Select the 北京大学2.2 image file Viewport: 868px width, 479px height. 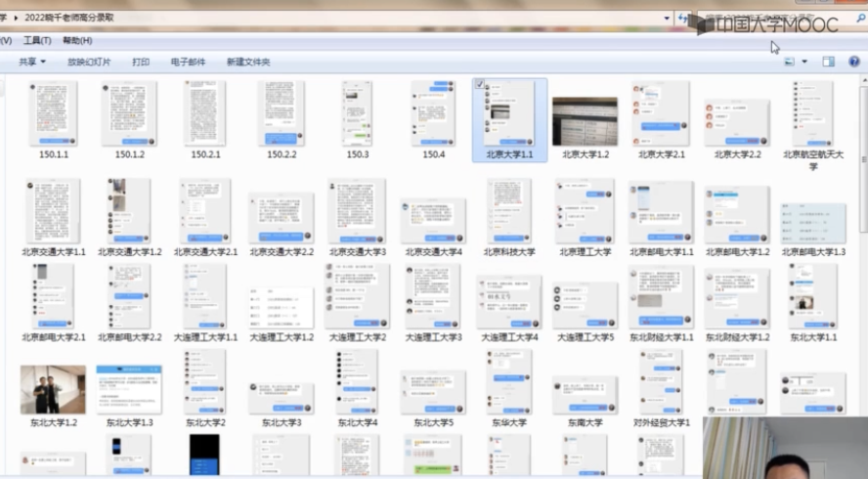737,122
